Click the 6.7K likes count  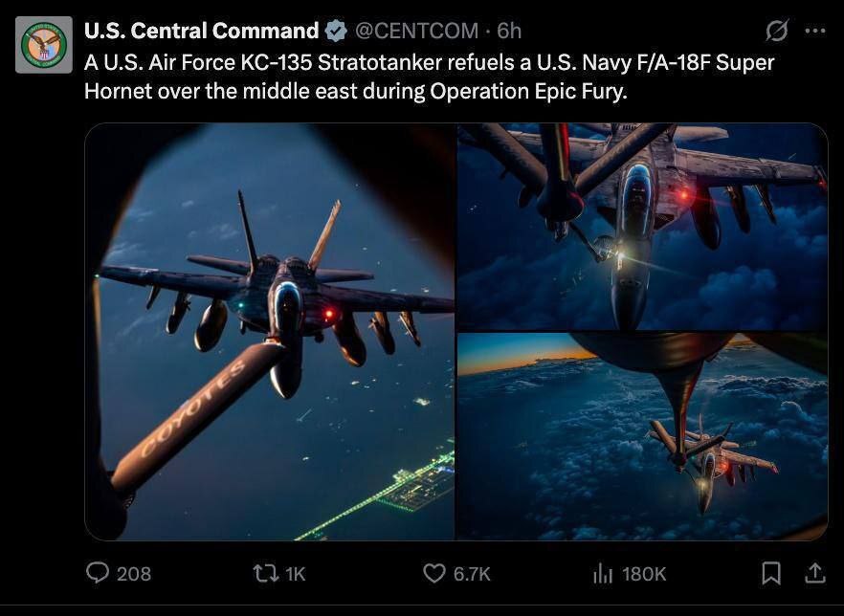pos(472,573)
